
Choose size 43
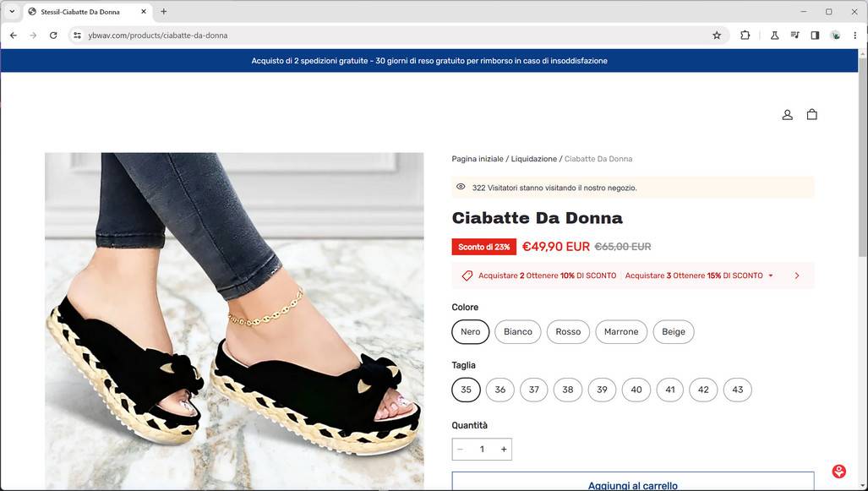click(x=737, y=390)
